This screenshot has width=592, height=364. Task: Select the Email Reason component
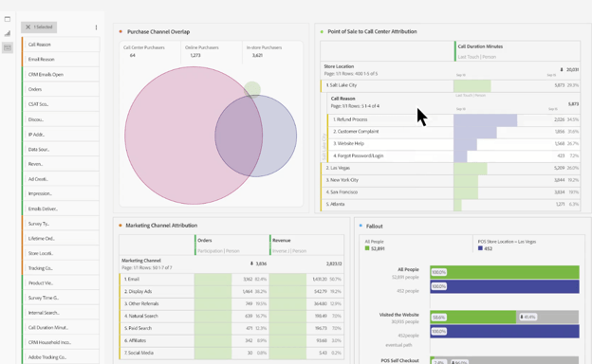pos(61,59)
